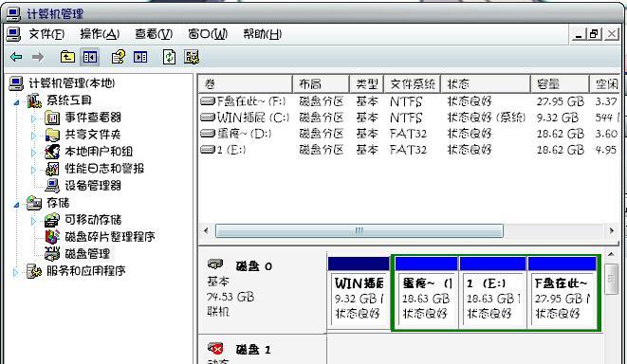The width and height of the screenshot is (627, 364).
Task: Expand the 服务和应用程序 node
Action: click(x=15, y=272)
